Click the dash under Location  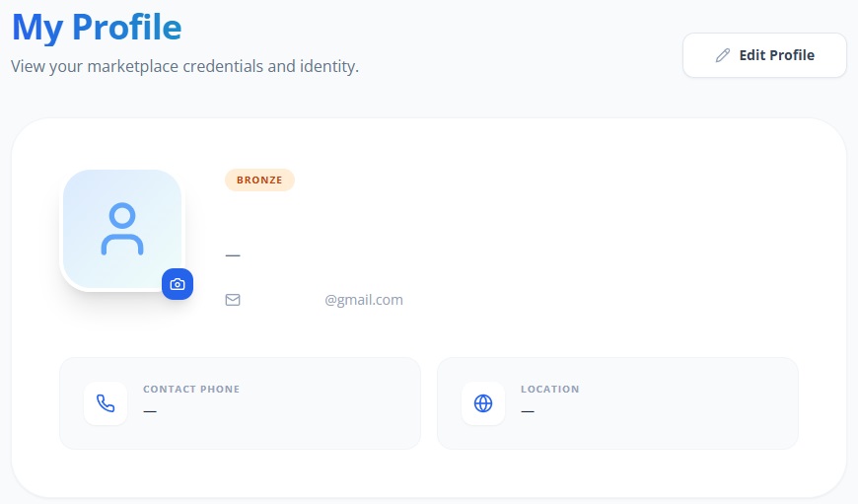coord(528,411)
